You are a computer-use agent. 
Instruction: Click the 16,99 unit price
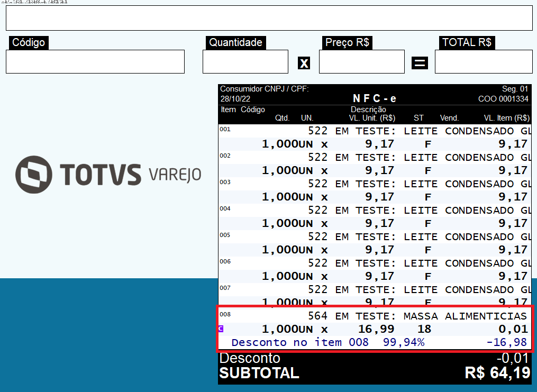(x=376, y=329)
